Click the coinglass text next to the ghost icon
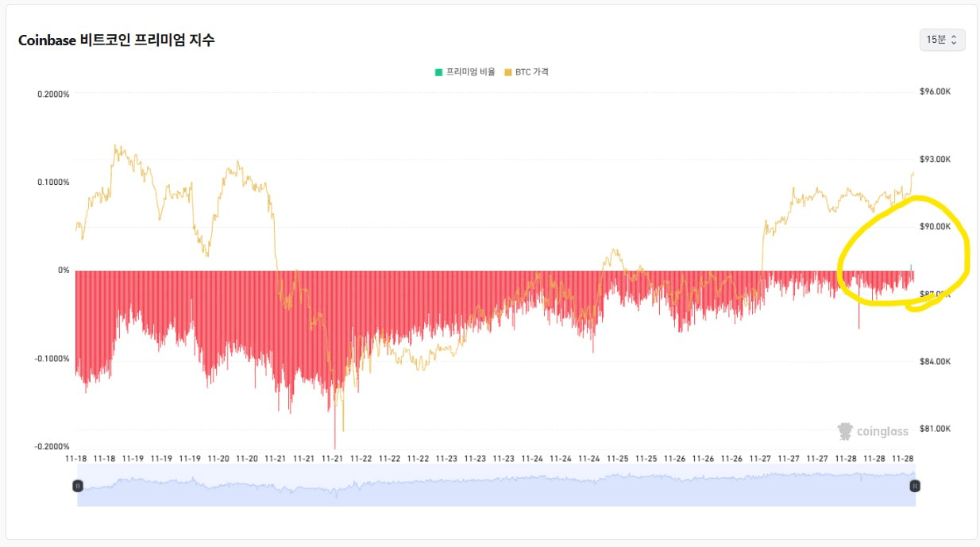Image resolution: width=980 pixels, height=547 pixels. point(882,431)
